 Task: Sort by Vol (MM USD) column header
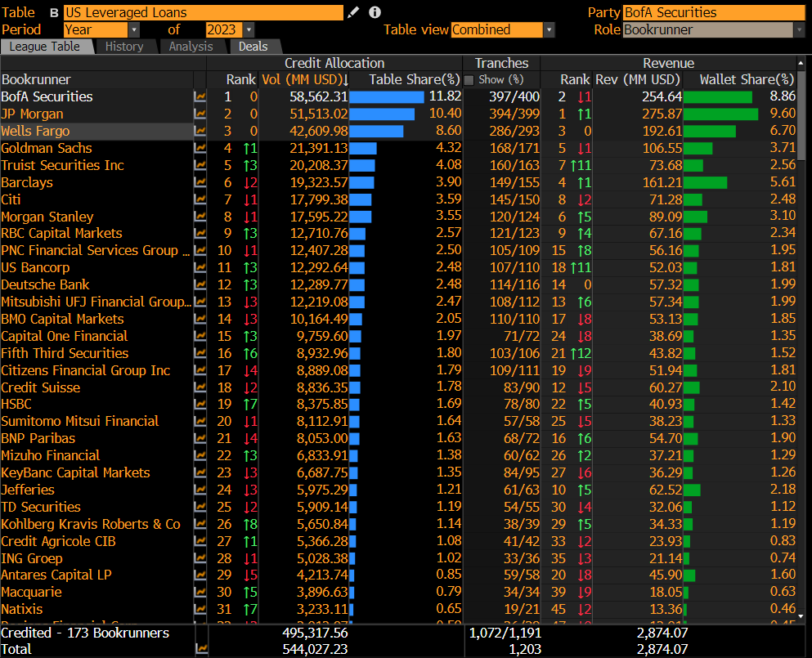click(x=305, y=80)
